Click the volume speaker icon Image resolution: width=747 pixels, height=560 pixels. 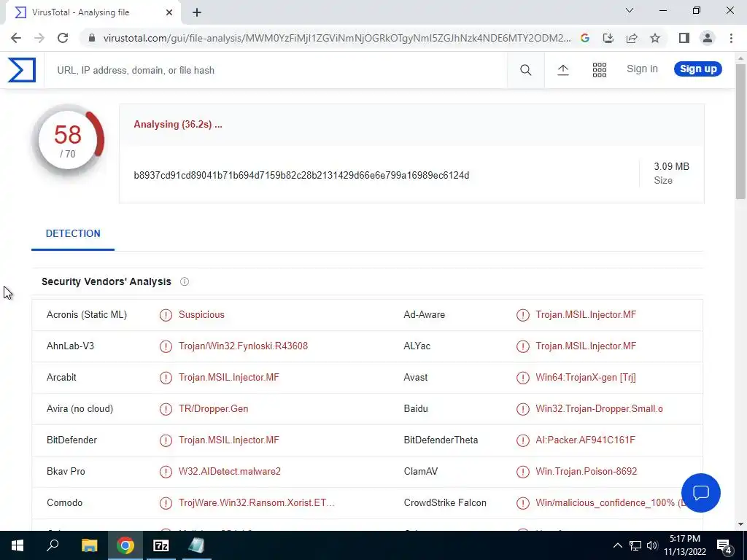[652, 545]
